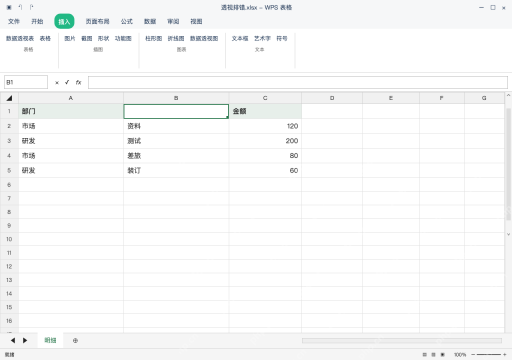Select column A header
The width and height of the screenshot is (512, 360).
pos(71,98)
